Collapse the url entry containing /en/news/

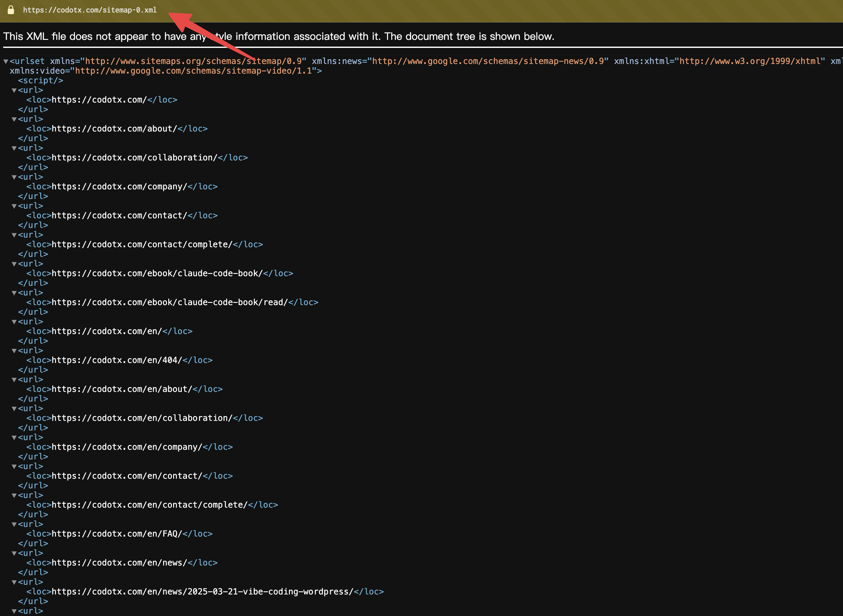(14, 553)
